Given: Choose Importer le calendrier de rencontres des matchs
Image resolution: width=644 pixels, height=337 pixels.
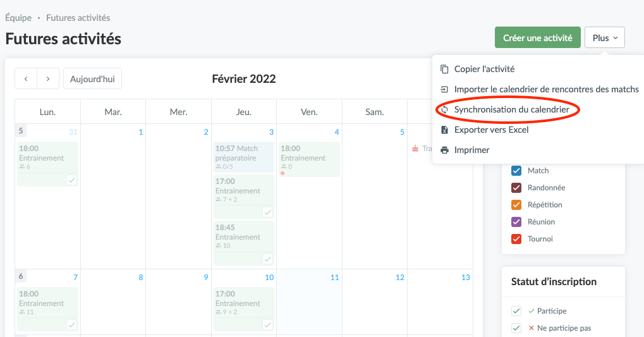Looking at the screenshot, I should (546, 89).
